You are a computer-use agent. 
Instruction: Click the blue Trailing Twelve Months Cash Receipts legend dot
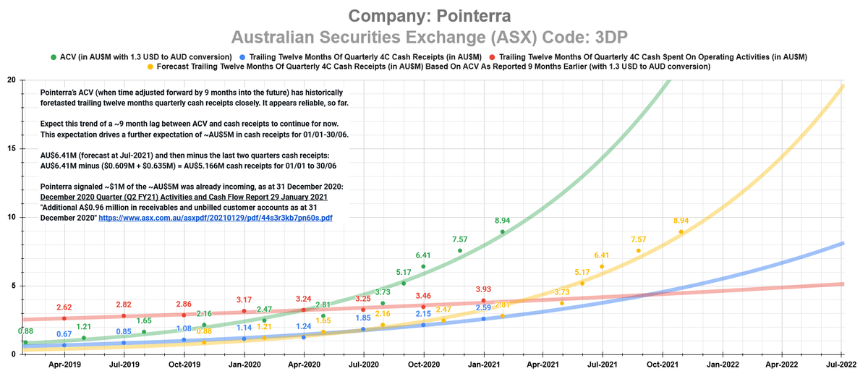tap(242, 56)
